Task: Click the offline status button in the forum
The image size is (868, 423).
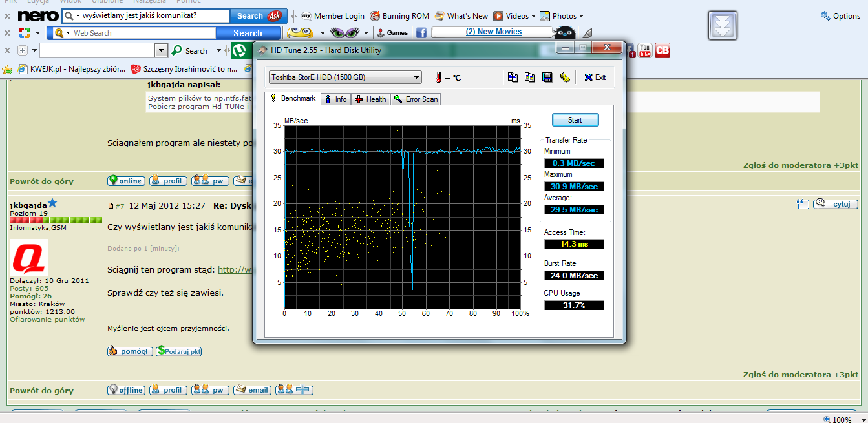Action: click(x=127, y=390)
